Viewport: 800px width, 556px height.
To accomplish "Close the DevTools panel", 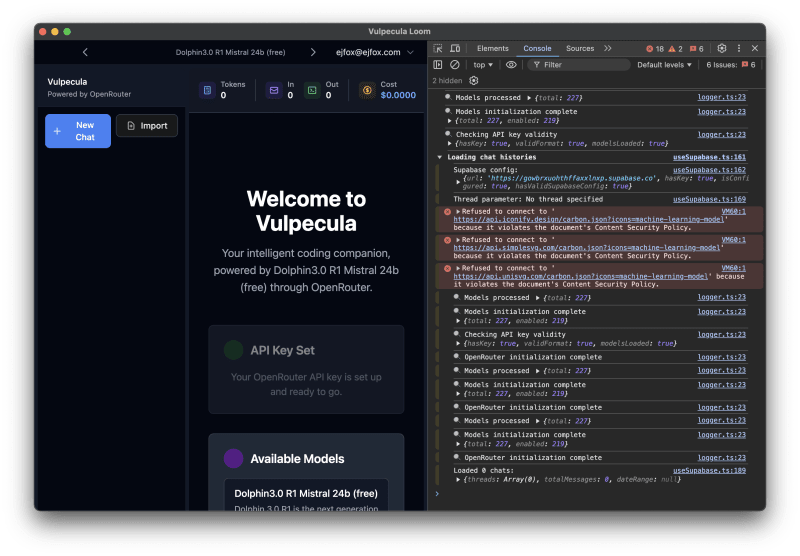I will tap(755, 48).
